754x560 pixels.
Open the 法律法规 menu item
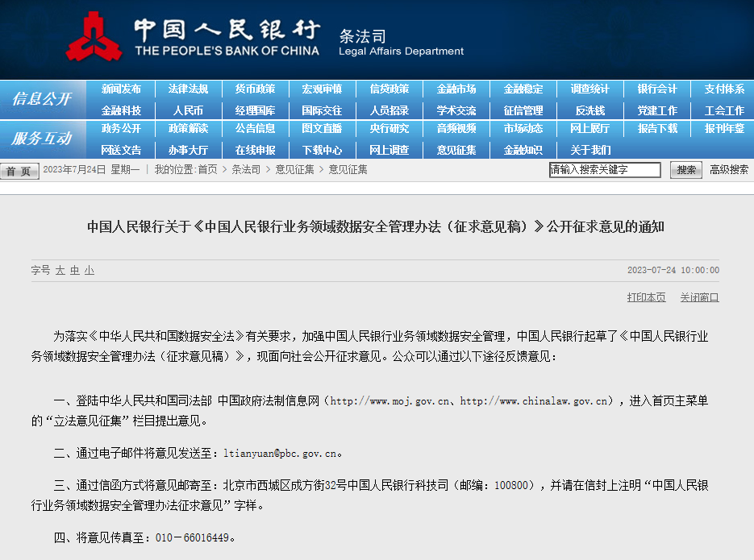point(188,89)
